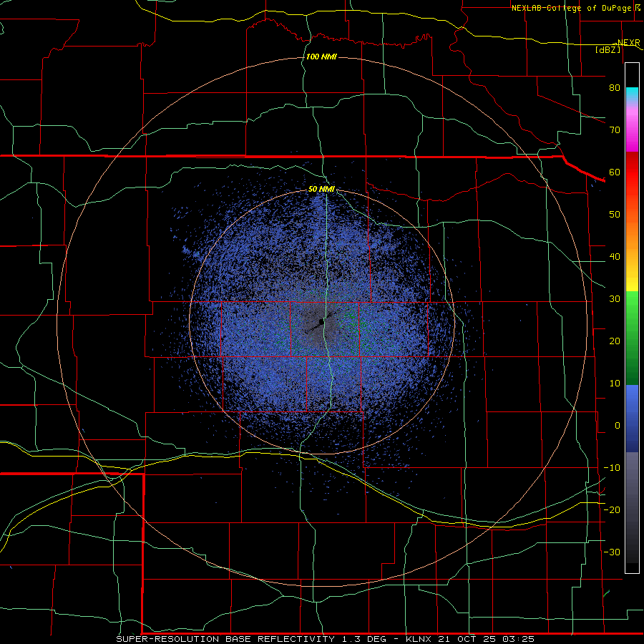Select the "[dBZ]" unit label

[608, 49]
